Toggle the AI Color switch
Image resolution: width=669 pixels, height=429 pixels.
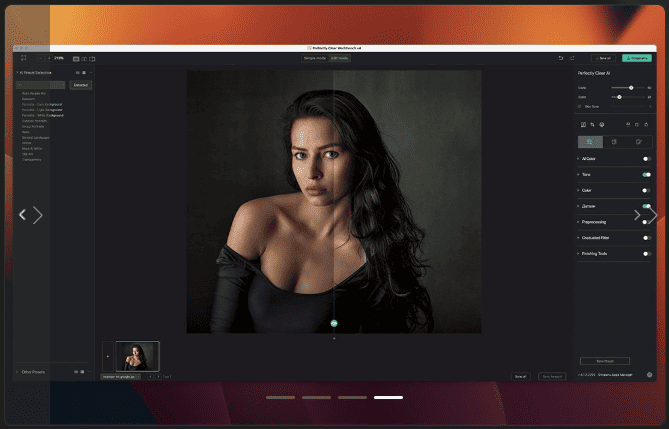[x=646, y=159]
